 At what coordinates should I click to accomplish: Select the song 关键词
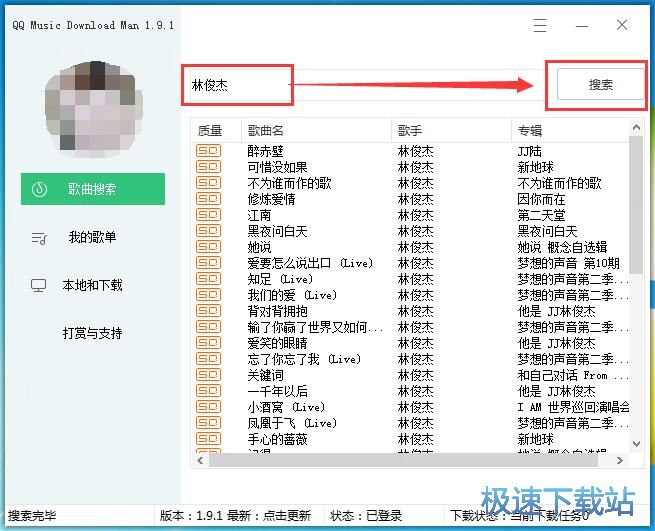[x=265, y=375]
